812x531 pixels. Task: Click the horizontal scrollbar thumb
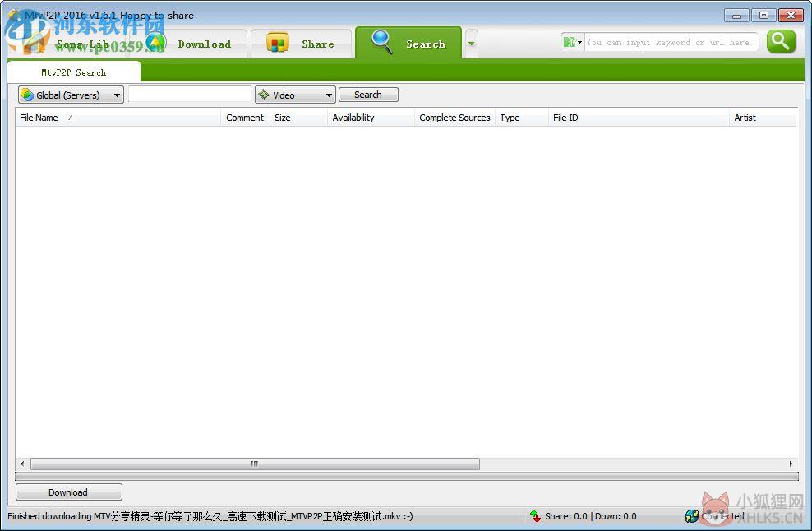255,464
